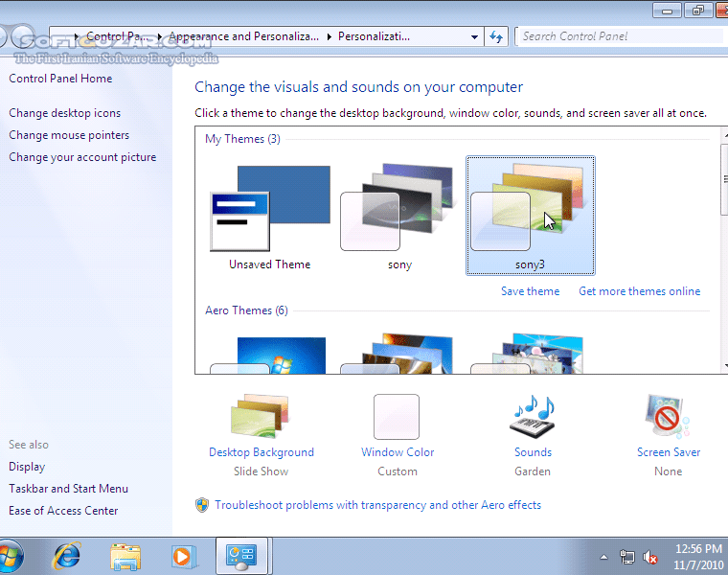
Task: Open Get more themes online
Action: pyautogui.click(x=639, y=291)
